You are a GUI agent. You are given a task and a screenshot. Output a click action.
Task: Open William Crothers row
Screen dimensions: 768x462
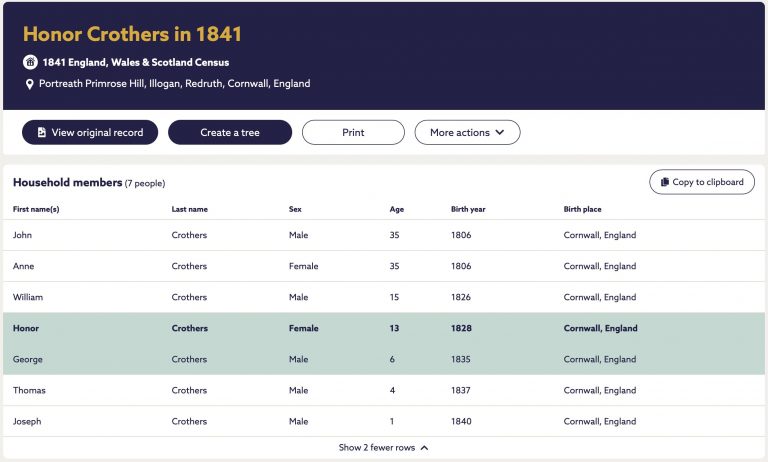coord(384,297)
